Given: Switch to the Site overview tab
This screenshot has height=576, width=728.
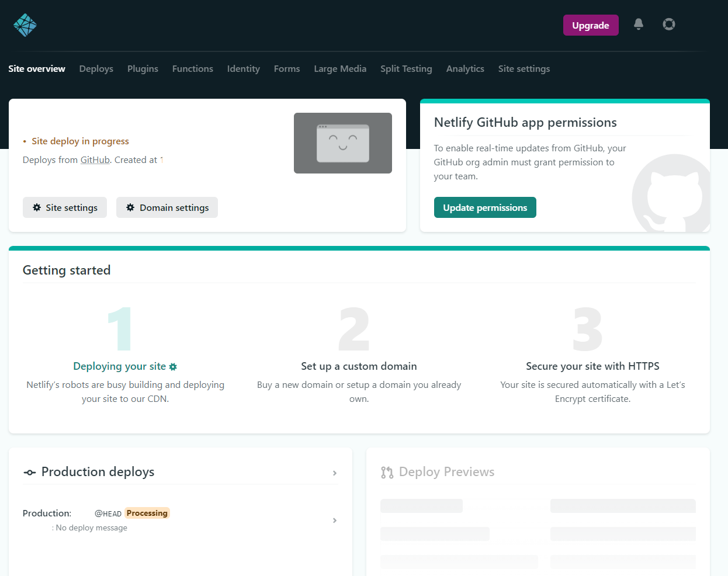Looking at the screenshot, I should coord(37,69).
